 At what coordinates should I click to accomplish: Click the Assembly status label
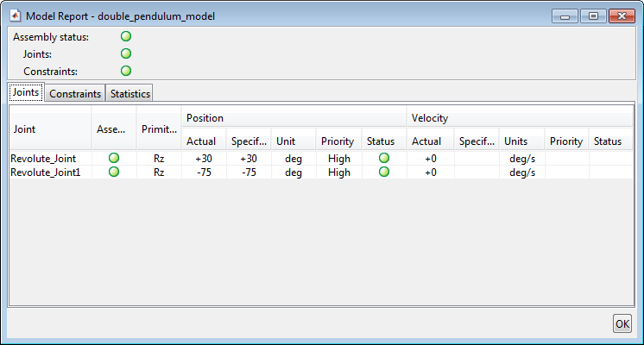[51, 37]
